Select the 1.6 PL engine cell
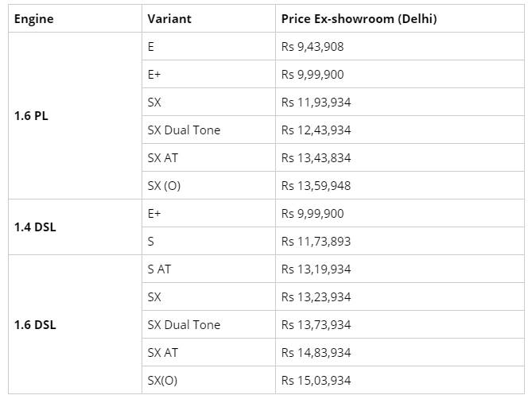 32,115
